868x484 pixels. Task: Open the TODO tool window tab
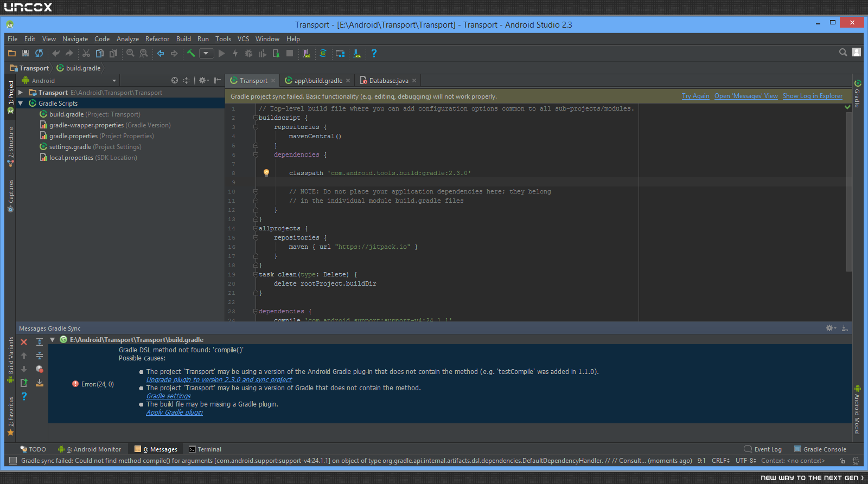pos(33,449)
